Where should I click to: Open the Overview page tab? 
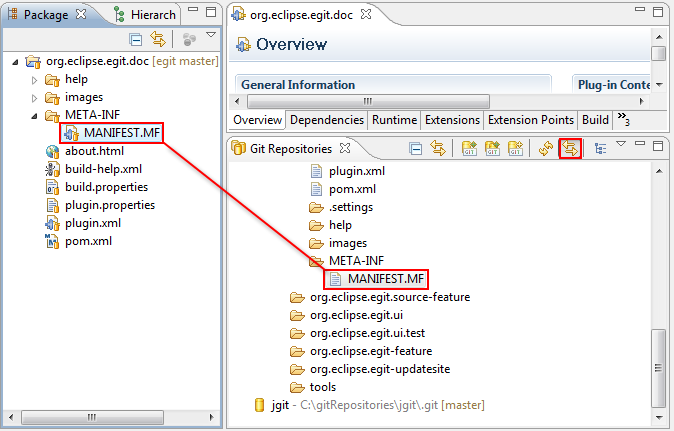(257, 120)
